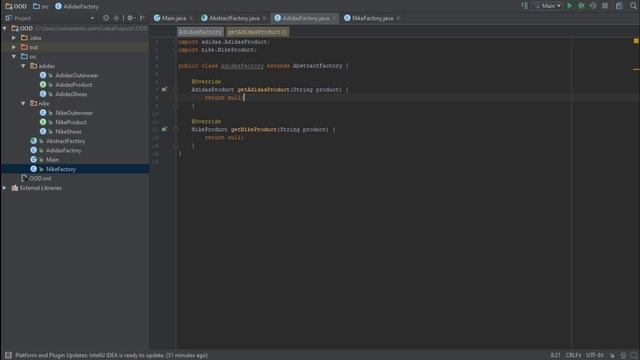Click OOD in the top navigation bar
This screenshot has height=360, width=640.
(x=16, y=6)
